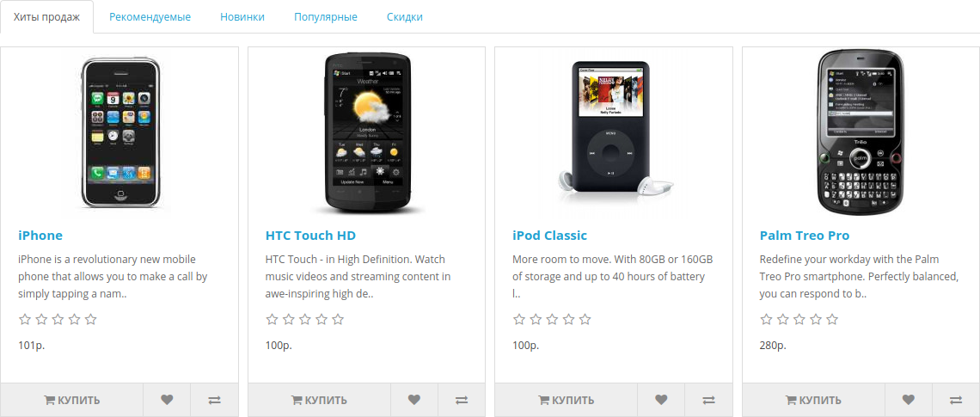Compare HTC Touch HD using arrows icon
Image resolution: width=980 pixels, height=417 pixels.
coord(462,400)
